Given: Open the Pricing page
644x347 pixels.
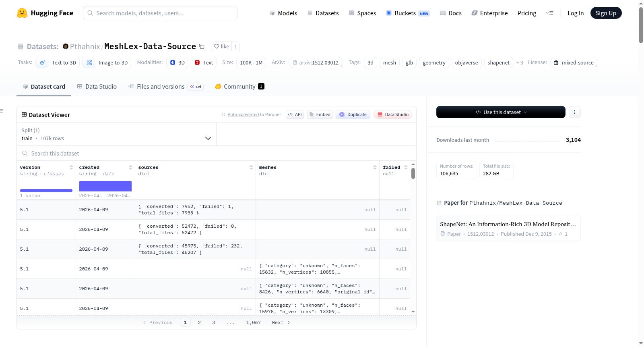Looking at the screenshot, I should 527,13.
